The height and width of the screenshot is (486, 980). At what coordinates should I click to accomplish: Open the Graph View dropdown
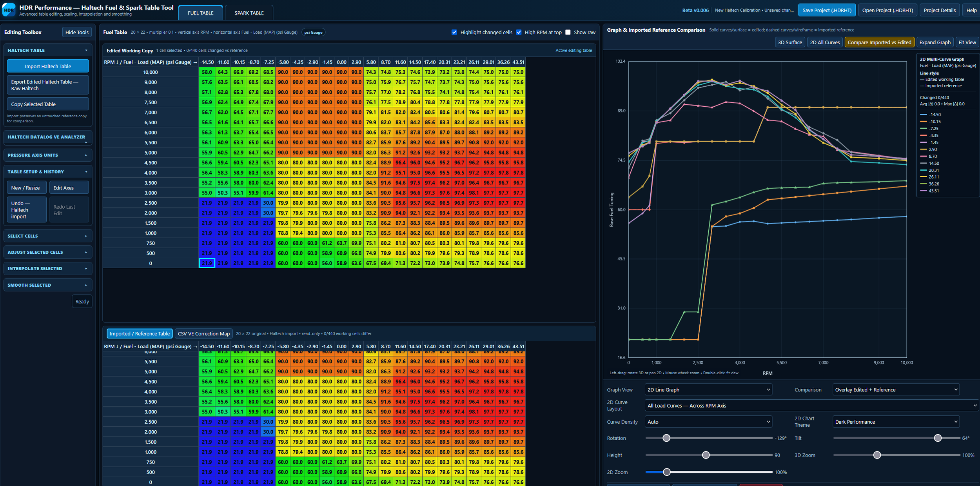coord(708,390)
